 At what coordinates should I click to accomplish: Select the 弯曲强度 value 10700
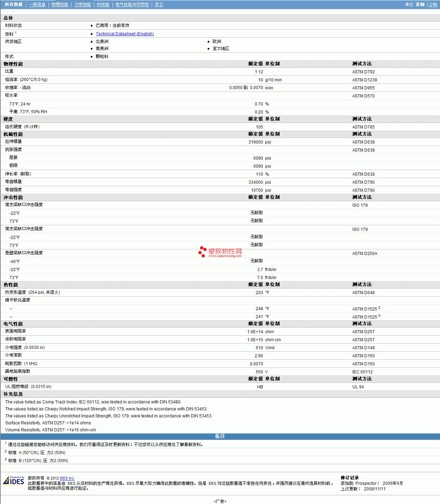coord(257,190)
